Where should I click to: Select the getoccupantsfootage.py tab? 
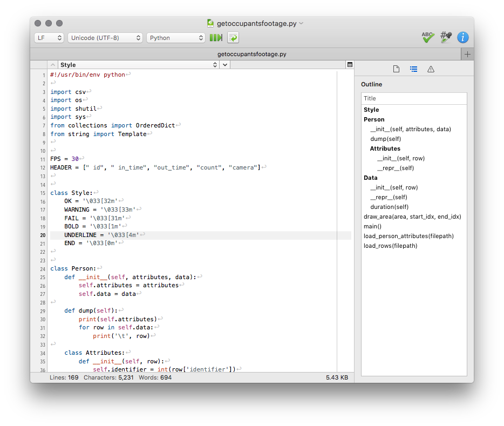[251, 54]
